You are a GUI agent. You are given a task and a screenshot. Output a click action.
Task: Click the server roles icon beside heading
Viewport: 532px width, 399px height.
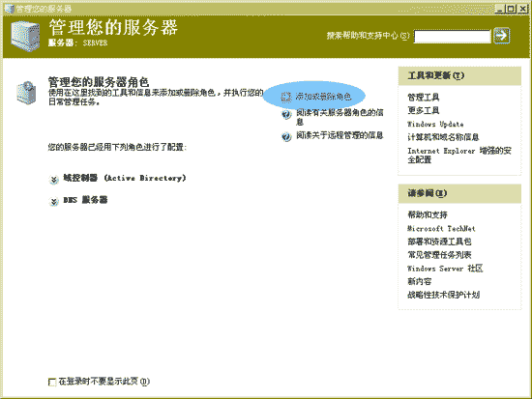[26, 92]
